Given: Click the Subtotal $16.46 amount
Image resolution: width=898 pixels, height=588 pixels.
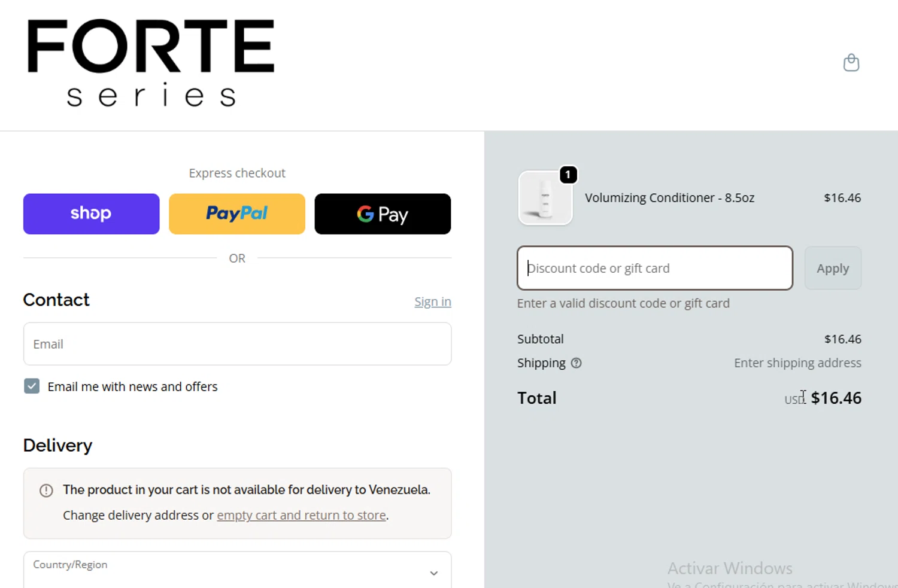Looking at the screenshot, I should pyautogui.click(x=843, y=339).
